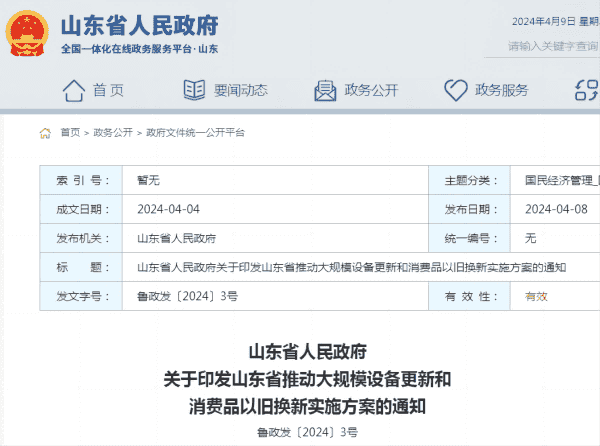
Task: Click the 国民经济管理 subject category value
Action: 562,181
